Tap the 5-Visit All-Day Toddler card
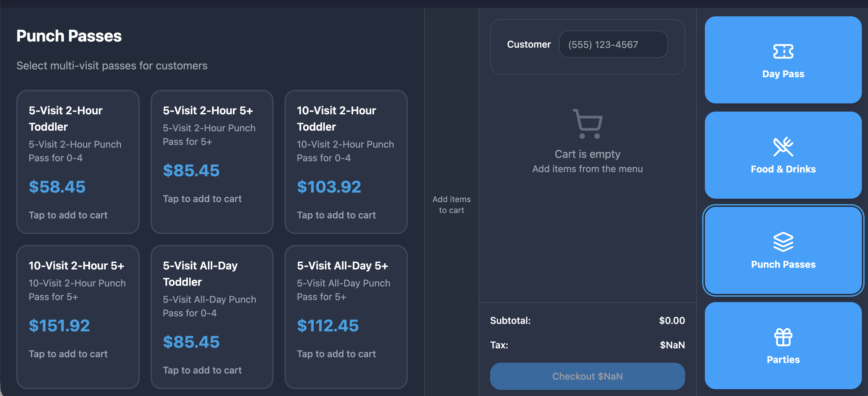Image resolution: width=868 pixels, height=396 pixels. [212, 317]
